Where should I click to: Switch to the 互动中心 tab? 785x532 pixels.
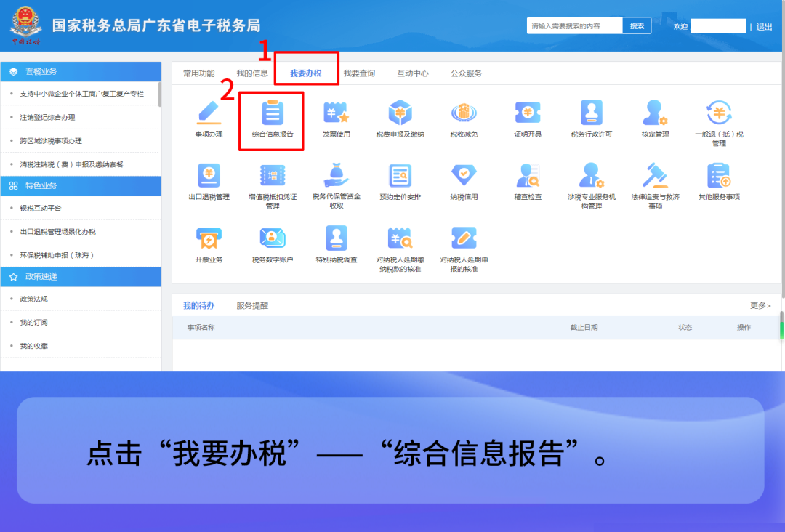click(x=413, y=73)
